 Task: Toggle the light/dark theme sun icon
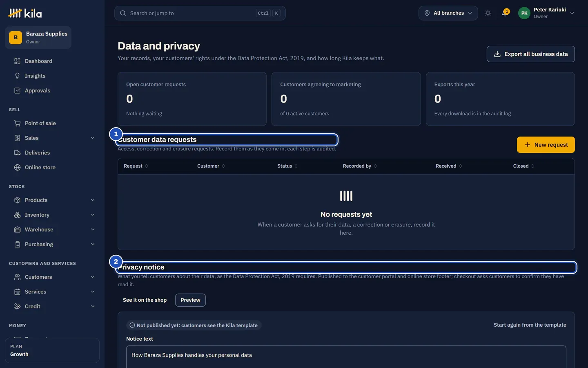coord(488,13)
